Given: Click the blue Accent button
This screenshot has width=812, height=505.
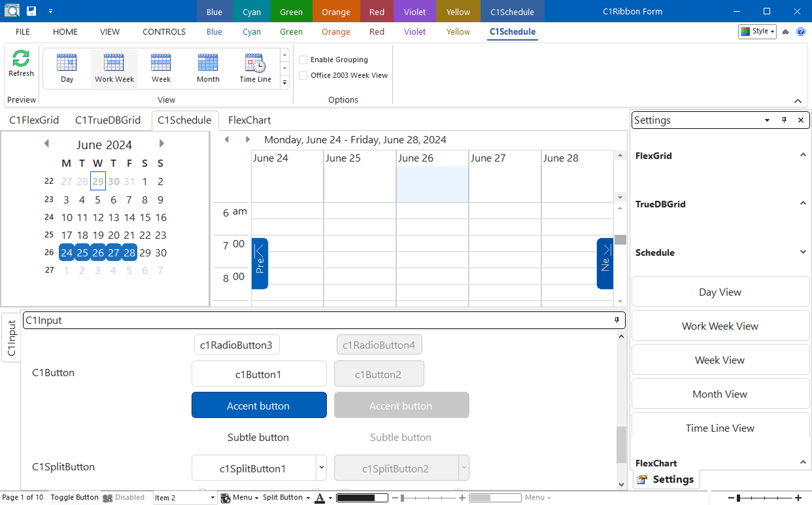Looking at the screenshot, I should (259, 405).
